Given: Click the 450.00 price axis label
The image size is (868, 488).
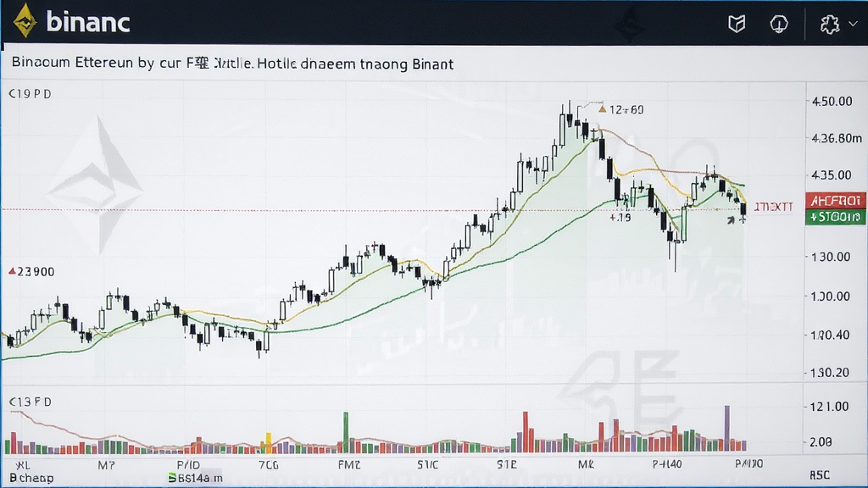Looking at the screenshot, I should coord(832,102).
